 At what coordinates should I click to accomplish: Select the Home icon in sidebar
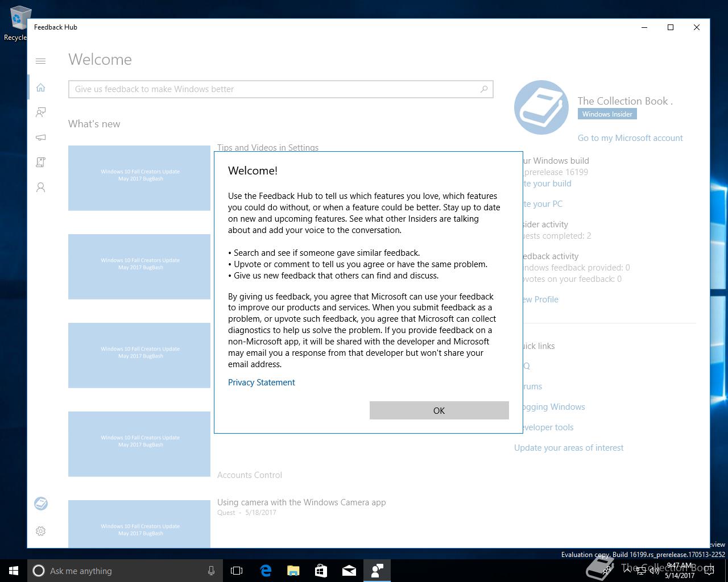(x=40, y=88)
